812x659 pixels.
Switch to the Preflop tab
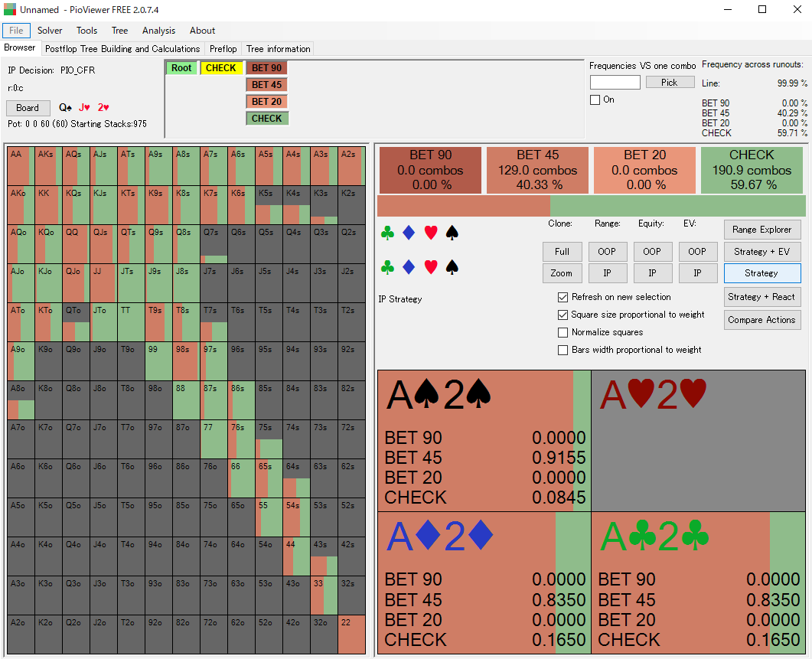(x=223, y=49)
